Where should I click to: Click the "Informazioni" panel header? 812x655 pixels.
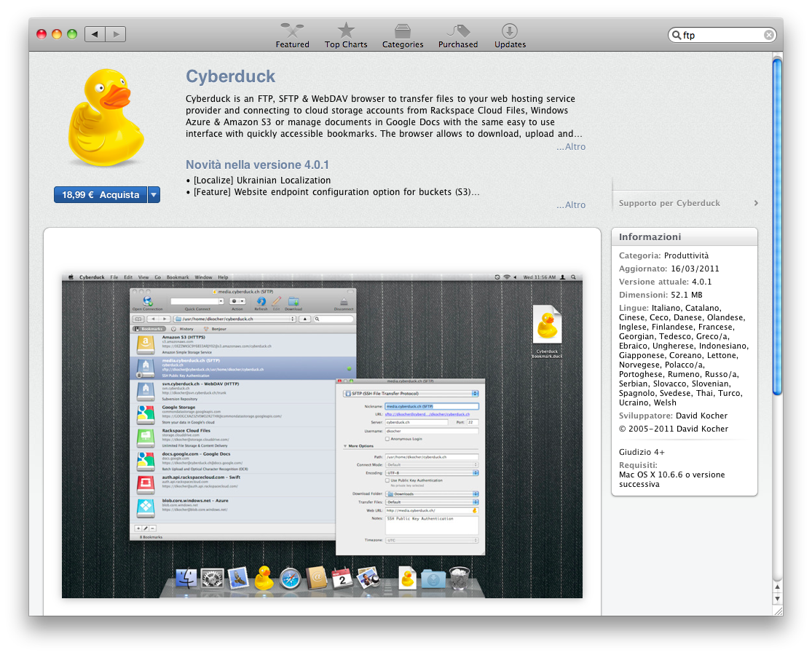pyautogui.click(x=684, y=237)
